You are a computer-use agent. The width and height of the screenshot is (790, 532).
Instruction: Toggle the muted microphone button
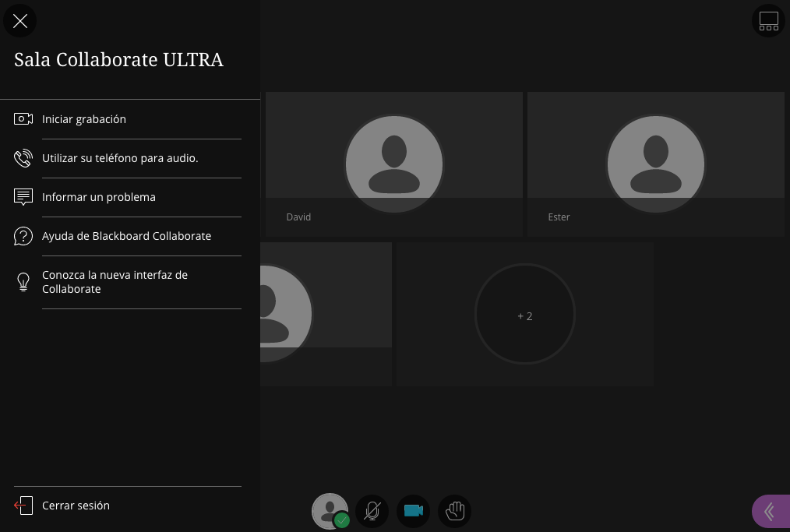372,511
